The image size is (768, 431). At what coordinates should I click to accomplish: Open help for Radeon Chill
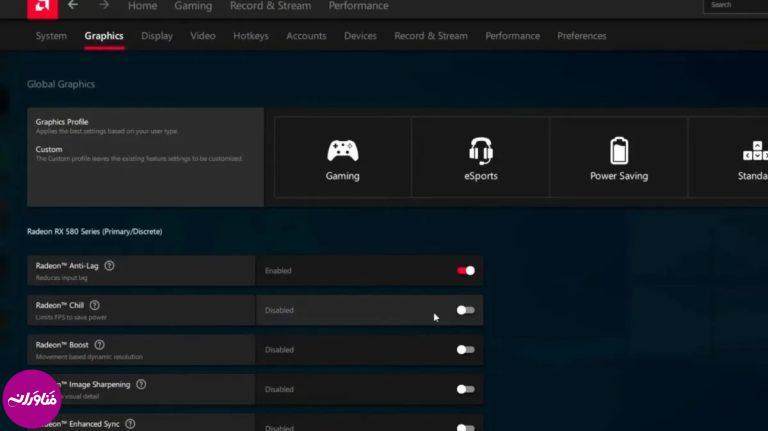pyautogui.click(x=95, y=305)
